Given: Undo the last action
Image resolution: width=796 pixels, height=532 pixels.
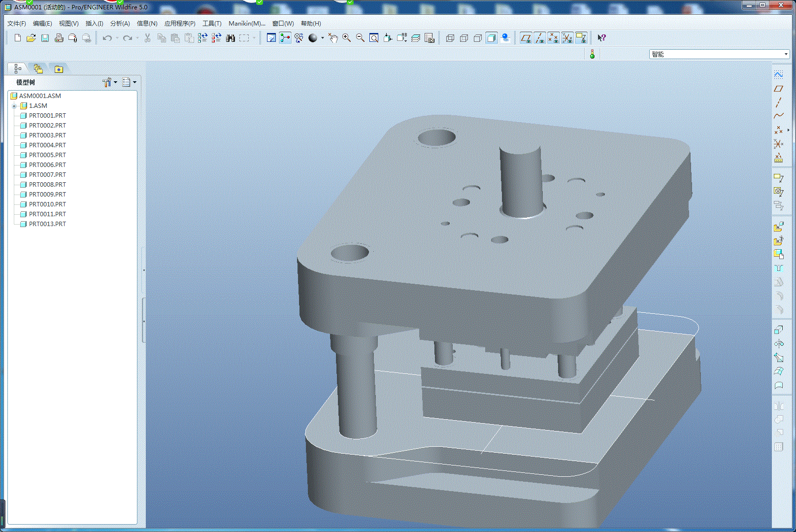Looking at the screenshot, I should [107, 38].
